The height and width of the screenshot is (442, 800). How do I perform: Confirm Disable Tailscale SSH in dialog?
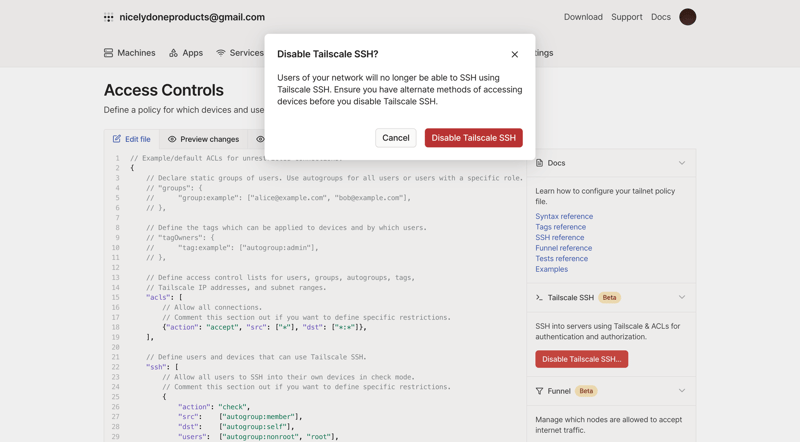[473, 138]
